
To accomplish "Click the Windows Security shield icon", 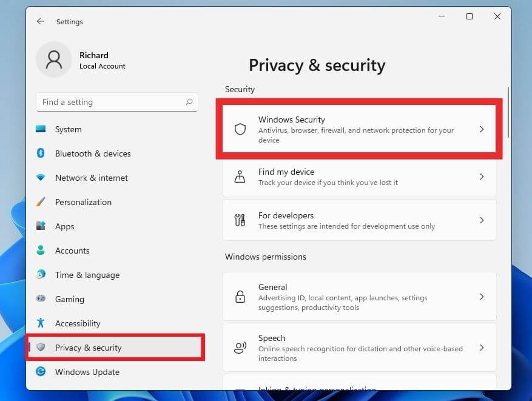I will pyautogui.click(x=240, y=129).
